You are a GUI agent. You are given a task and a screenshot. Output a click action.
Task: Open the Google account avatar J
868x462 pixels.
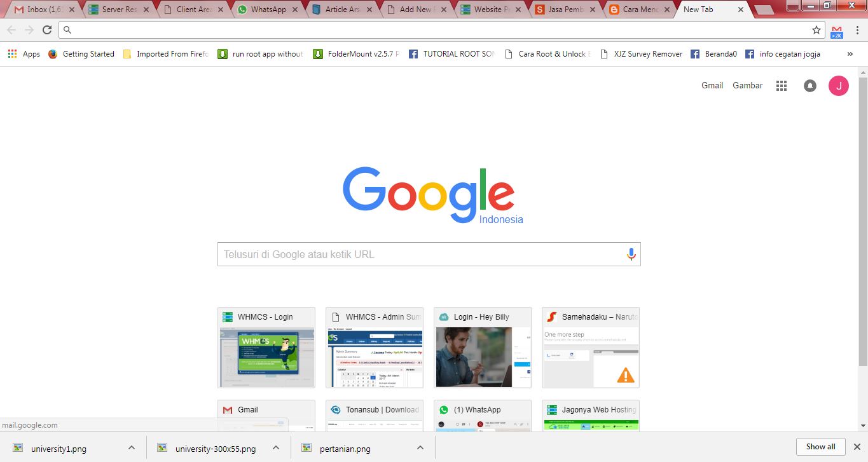839,86
